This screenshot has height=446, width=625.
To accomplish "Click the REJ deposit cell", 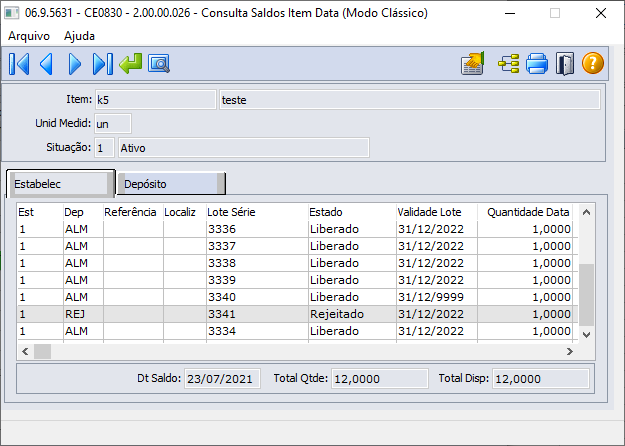I will tap(83, 314).
